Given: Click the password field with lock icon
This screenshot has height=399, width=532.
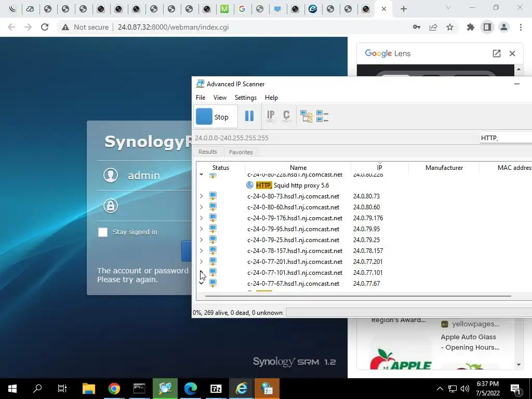Looking at the screenshot, I should [144, 206].
